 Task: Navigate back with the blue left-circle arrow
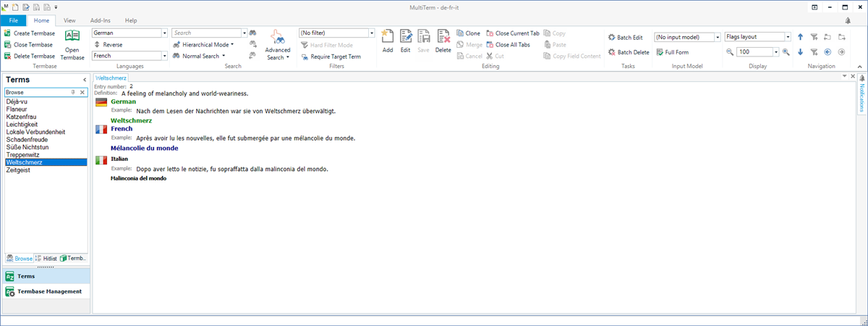click(827, 52)
